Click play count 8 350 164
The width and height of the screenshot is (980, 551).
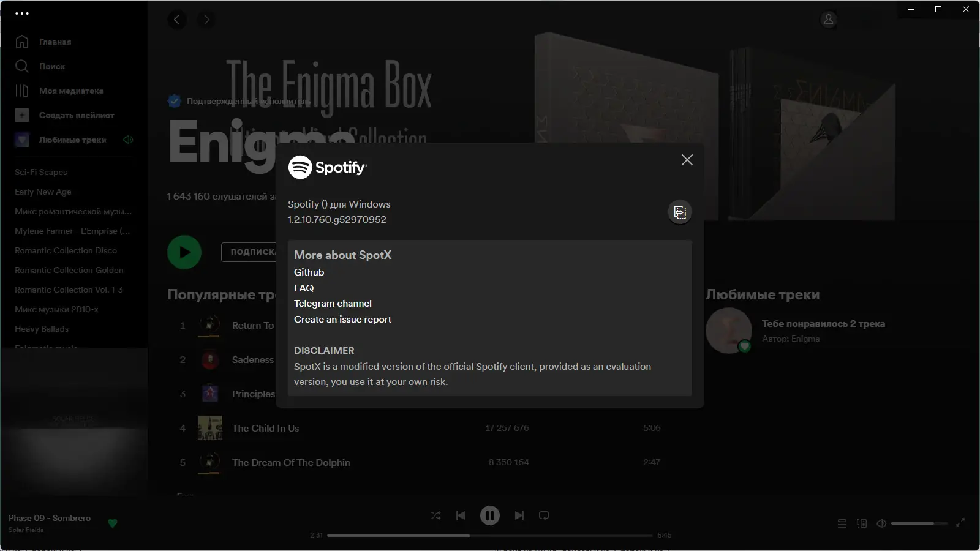coord(508,462)
